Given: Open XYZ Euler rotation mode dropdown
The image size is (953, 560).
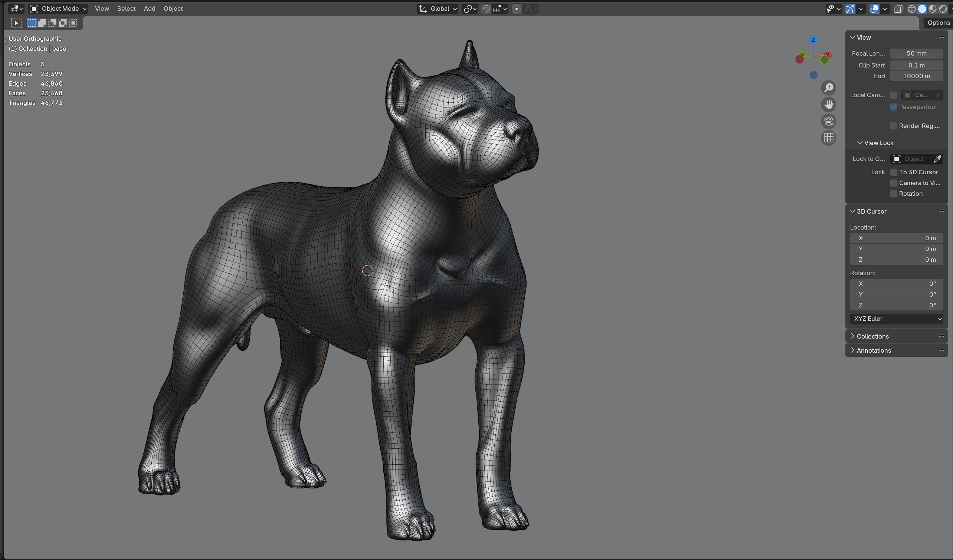Looking at the screenshot, I should click(x=897, y=319).
